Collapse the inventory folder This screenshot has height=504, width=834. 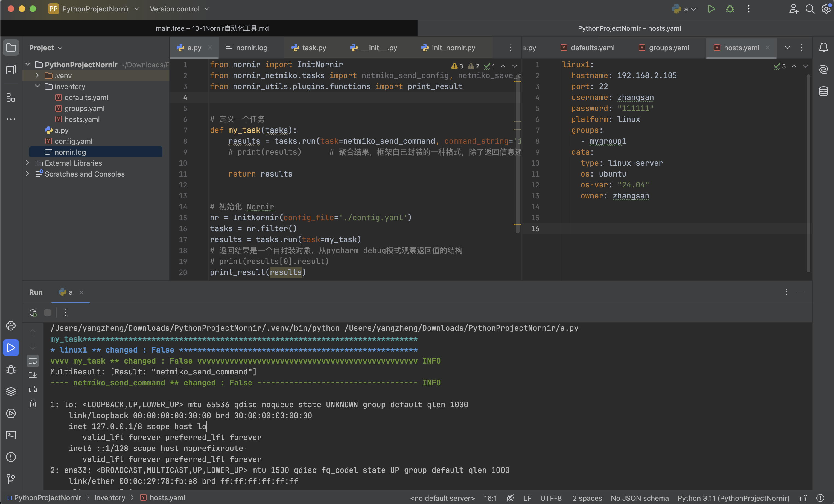pyautogui.click(x=37, y=87)
